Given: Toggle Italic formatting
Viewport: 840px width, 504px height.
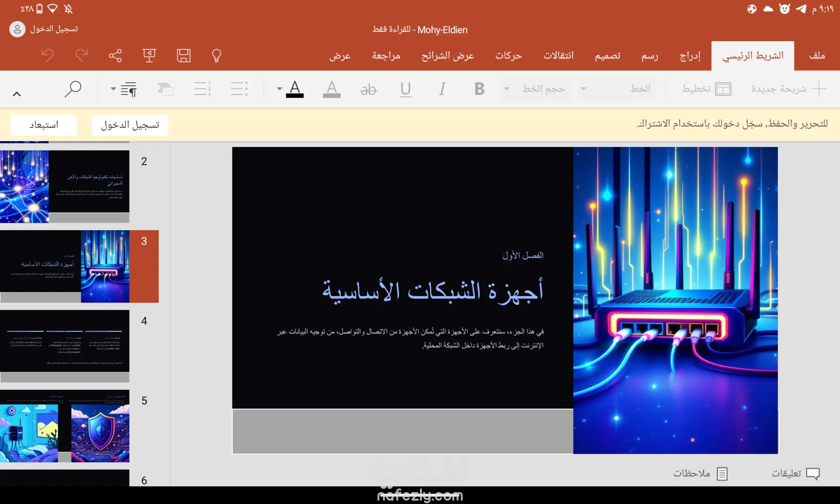Looking at the screenshot, I should (x=442, y=89).
